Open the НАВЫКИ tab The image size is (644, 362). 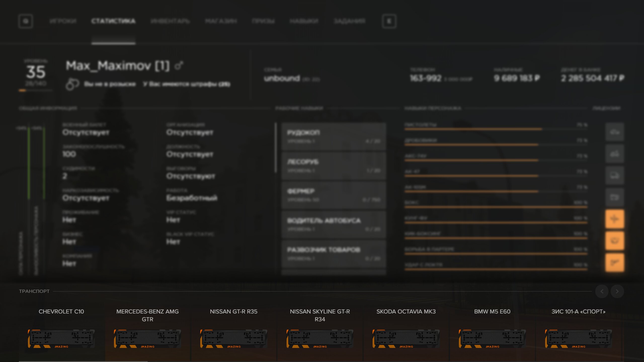304,21
